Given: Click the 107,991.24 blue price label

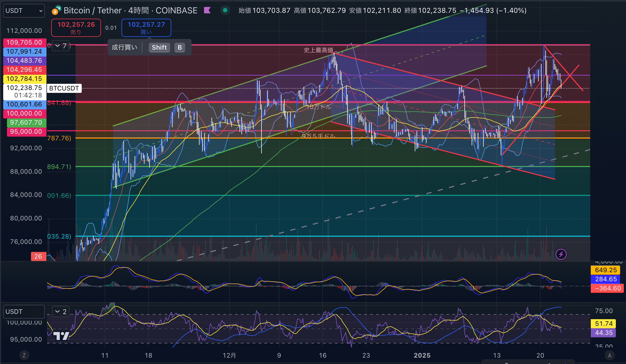Looking at the screenshot, I should (25, 52).
